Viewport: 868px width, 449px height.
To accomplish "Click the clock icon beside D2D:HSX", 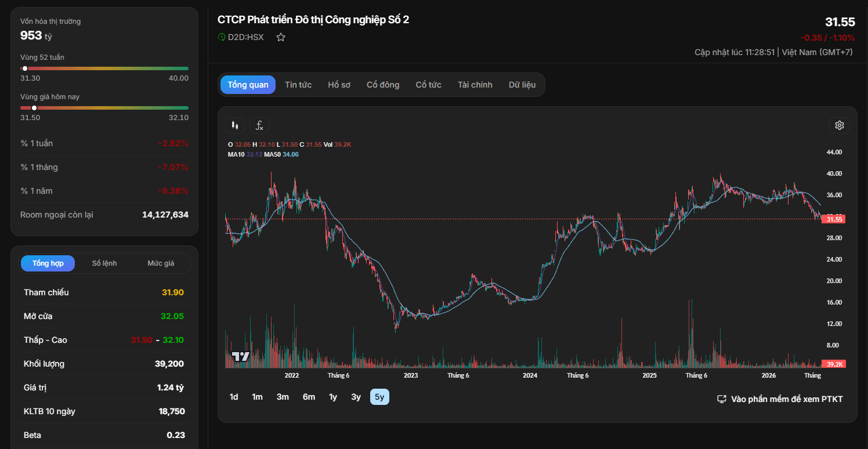I will (x=221, y=37).
